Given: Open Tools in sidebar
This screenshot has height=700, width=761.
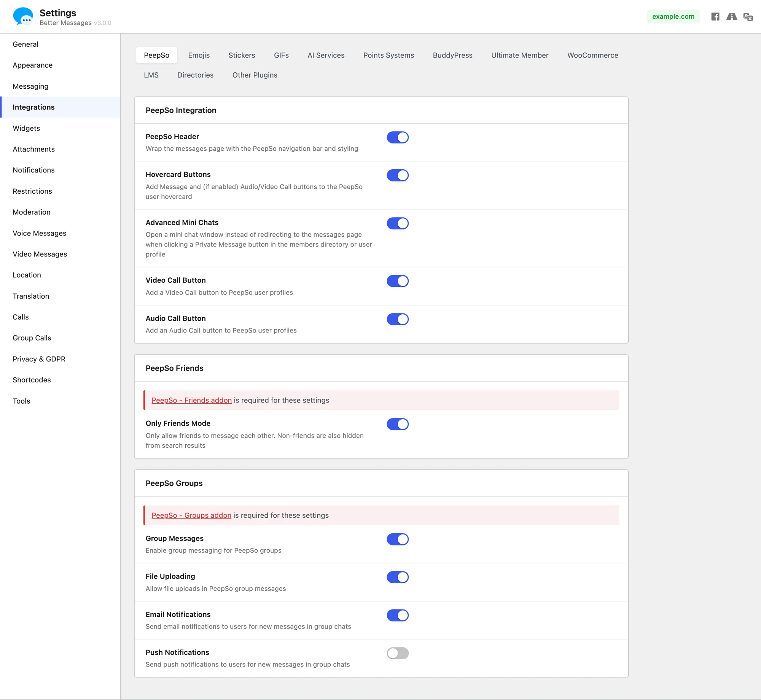Looking at the screenshot, I should pos(60,401).
